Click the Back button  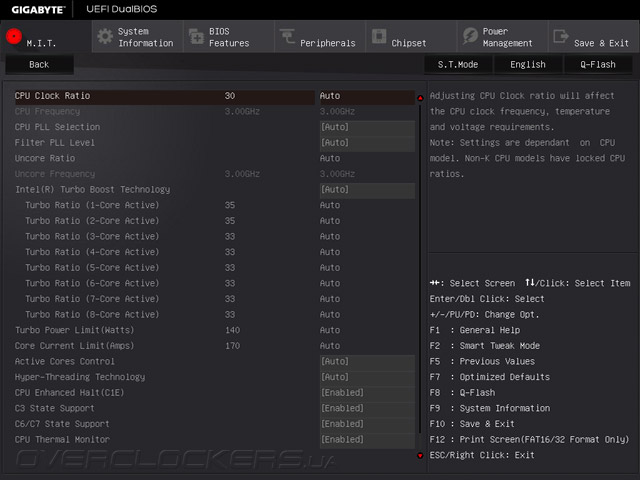click(39, 64)
